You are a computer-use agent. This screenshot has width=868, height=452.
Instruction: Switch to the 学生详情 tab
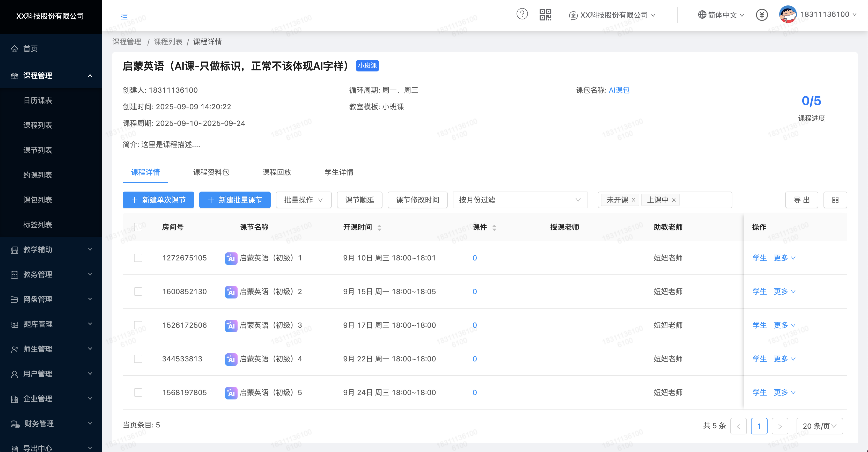pos(339,172)
